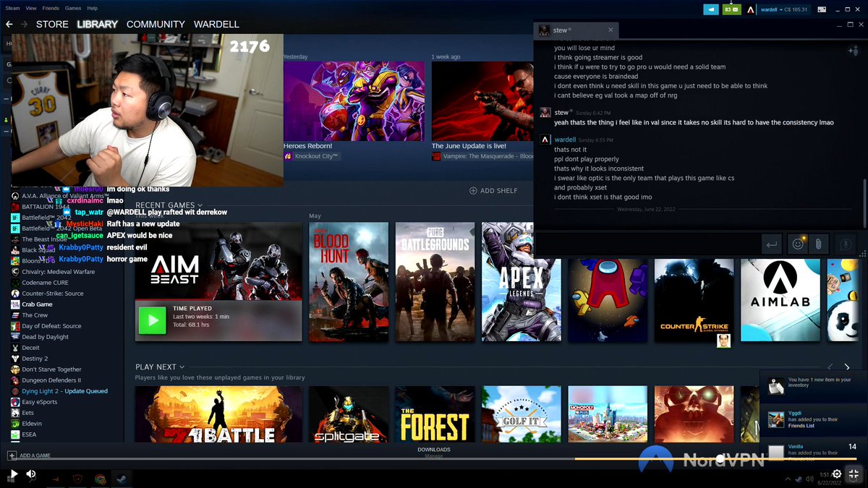Select the Aimlab game cover

[780, 300]
